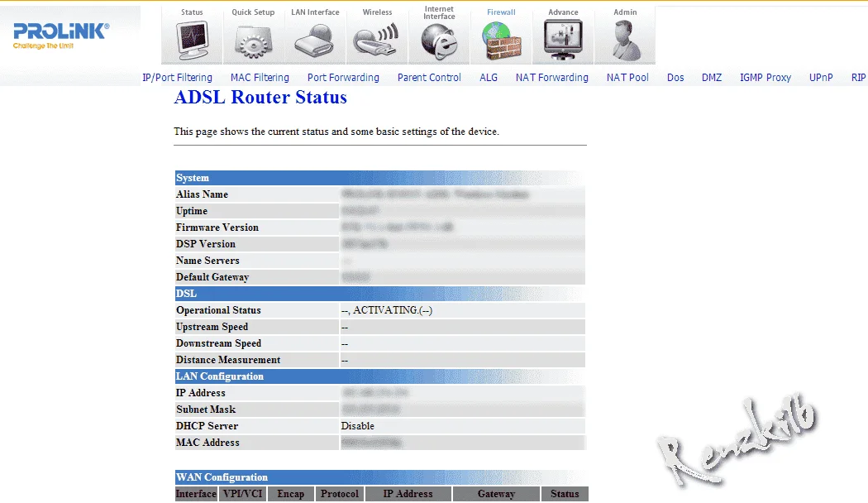Open the Status monitor icon

coord(192,41)
